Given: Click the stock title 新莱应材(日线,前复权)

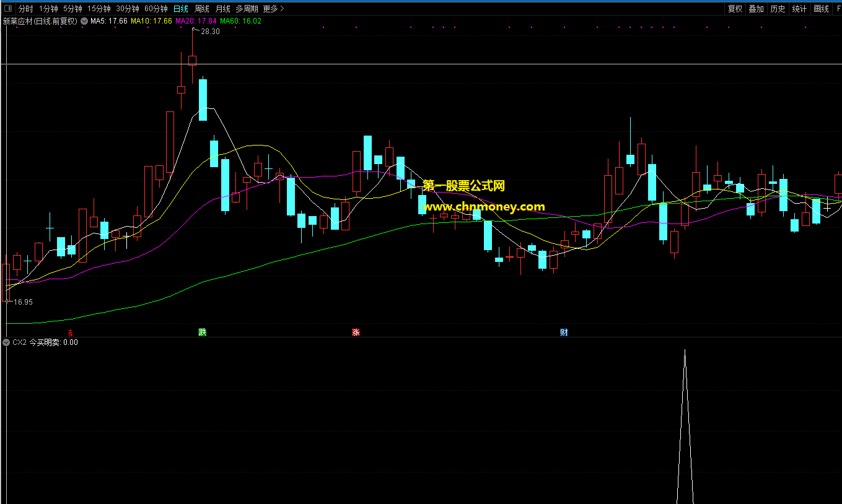Looking at the screenshot, I should tap(40, 21).
